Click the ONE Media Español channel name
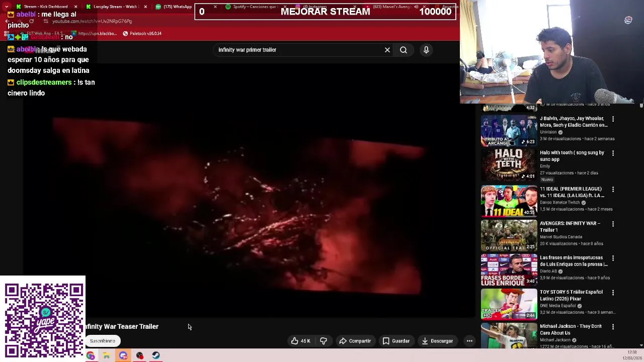This screenshot has height=362, width=644. click(x=557, y=306)
